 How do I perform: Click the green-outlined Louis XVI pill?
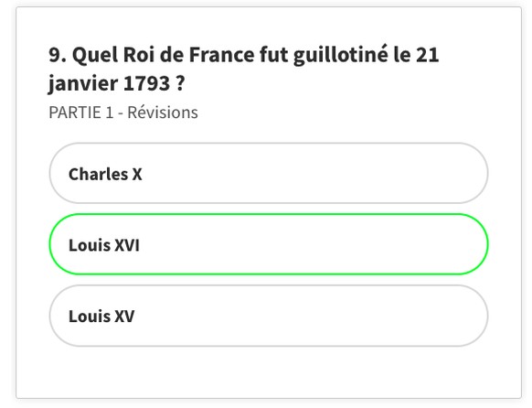(x=269, y=244)
